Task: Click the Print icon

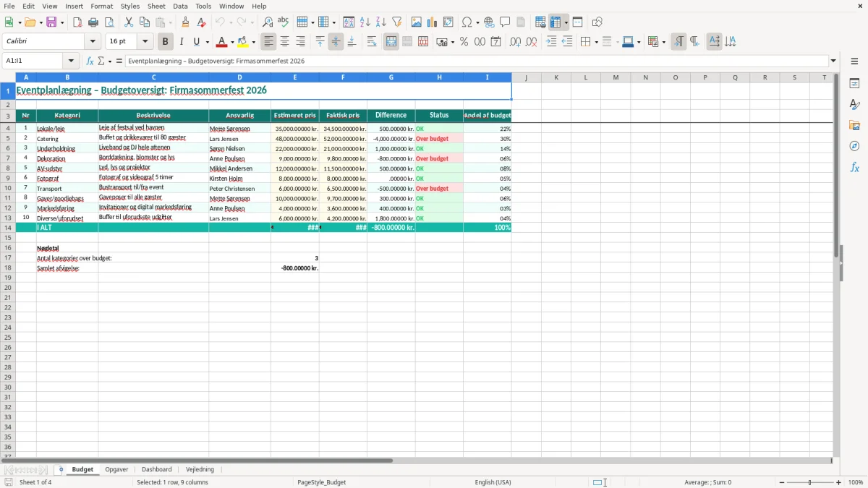Action: (x=93, y=22)
